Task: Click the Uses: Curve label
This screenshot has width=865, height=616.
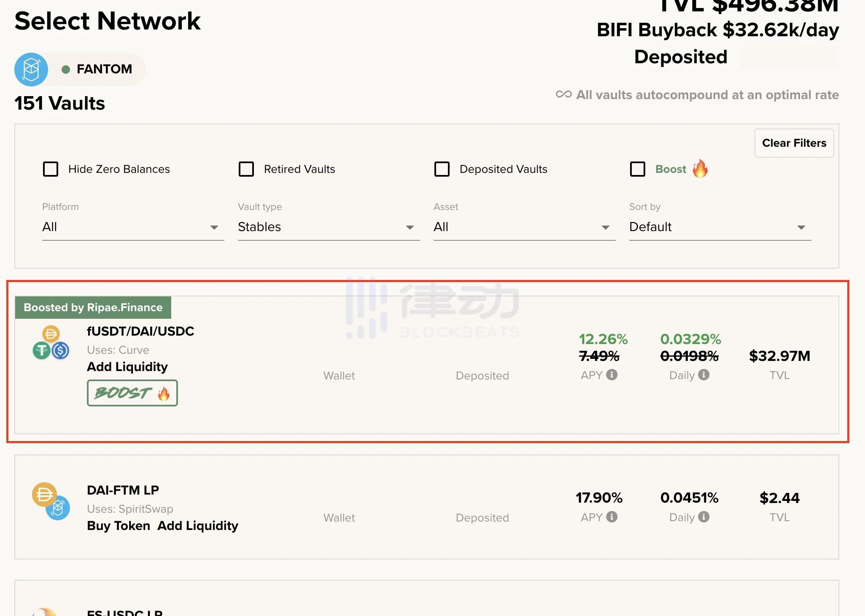Action: tap(118, 350)
